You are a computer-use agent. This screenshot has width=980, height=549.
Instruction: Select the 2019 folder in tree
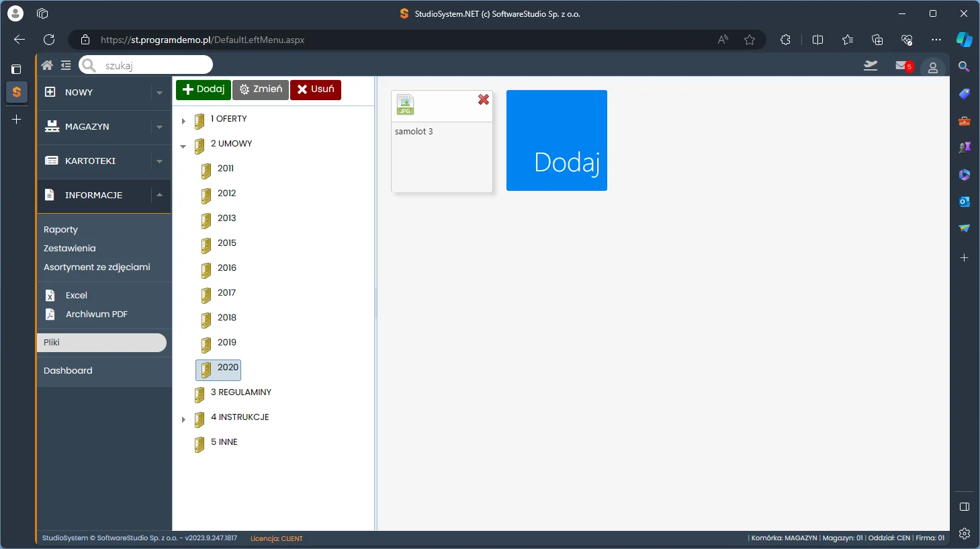click(226, 343)
